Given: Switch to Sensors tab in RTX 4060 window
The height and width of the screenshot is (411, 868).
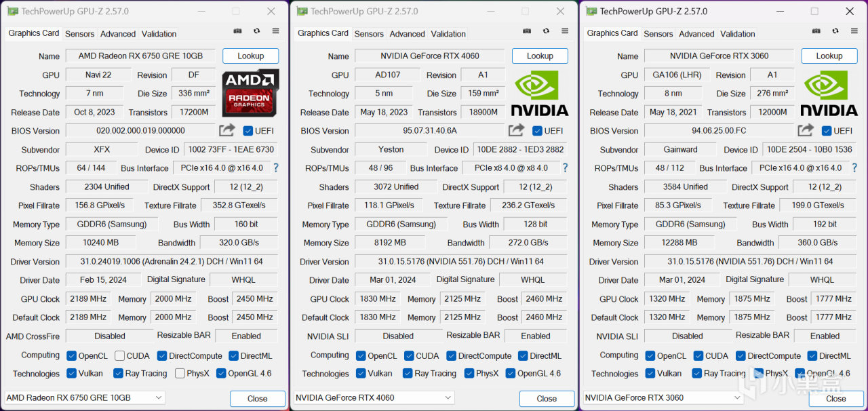Looking at the screenshot, I should click(x=369, y=34).
